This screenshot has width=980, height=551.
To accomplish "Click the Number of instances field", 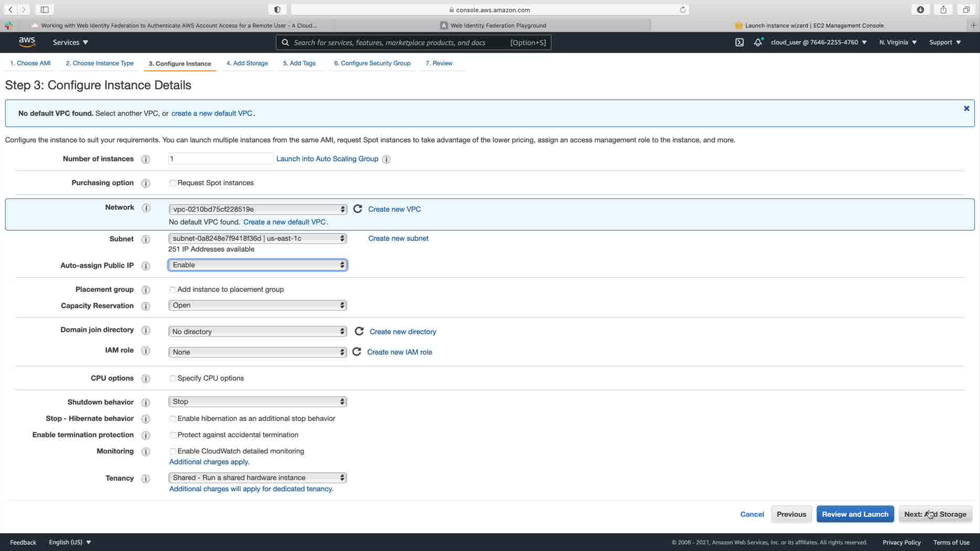I will (221, 158).
